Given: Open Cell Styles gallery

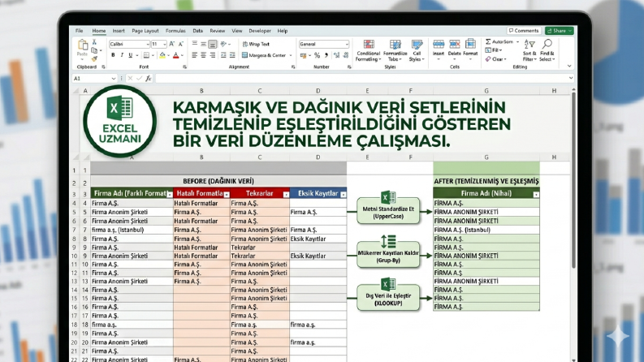Looking at the screenshot, I should (417, 50).
